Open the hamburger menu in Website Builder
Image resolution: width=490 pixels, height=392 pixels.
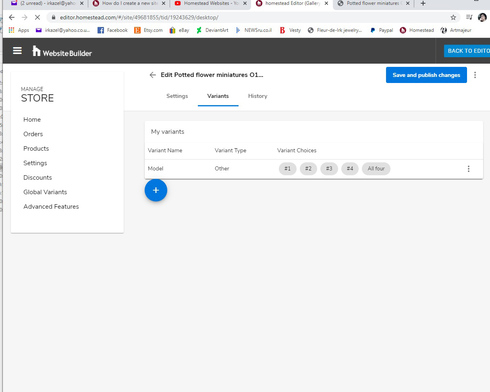(x=17, y=51)
